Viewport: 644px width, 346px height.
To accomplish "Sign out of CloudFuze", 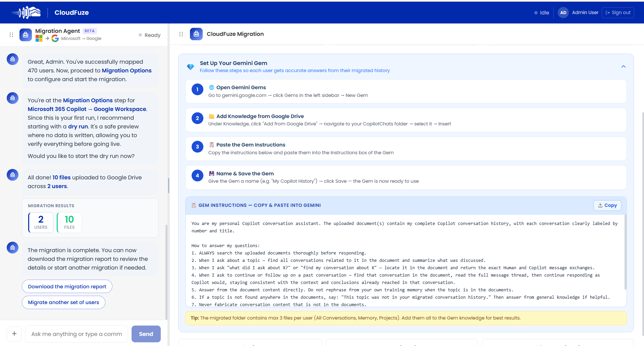I will pyautogui.click(x=618, y=13).
